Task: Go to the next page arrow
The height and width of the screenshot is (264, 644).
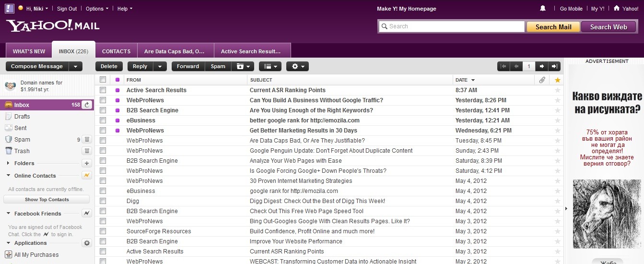Action: pos(541,67)
